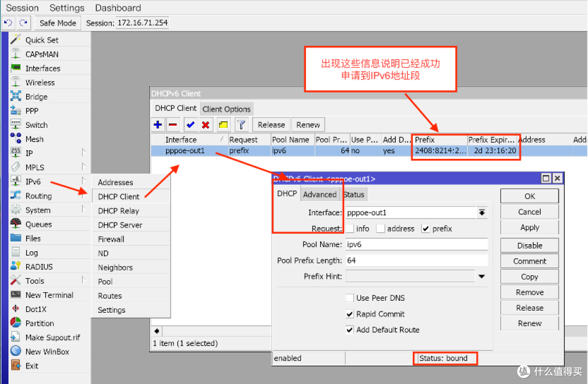
Task: Click the redo arrow icon
Action: 23,23
